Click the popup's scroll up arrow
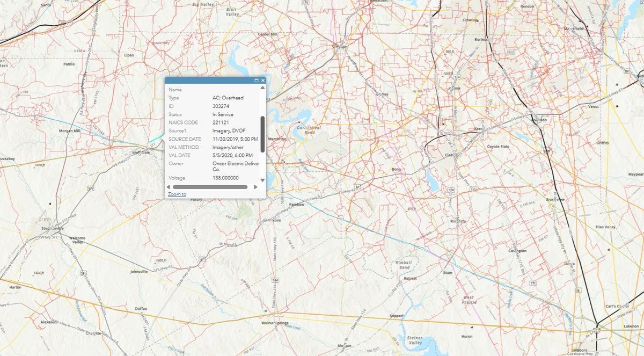 [262, 87]
